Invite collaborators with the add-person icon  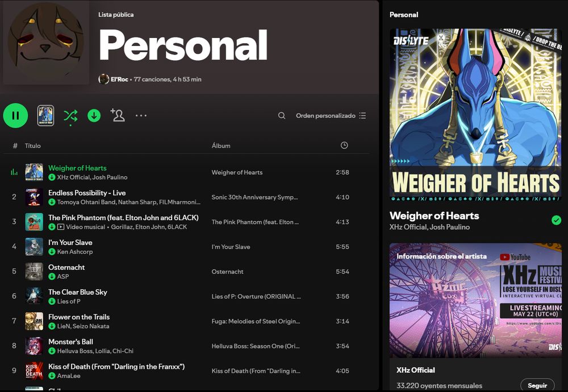point(118,115)
